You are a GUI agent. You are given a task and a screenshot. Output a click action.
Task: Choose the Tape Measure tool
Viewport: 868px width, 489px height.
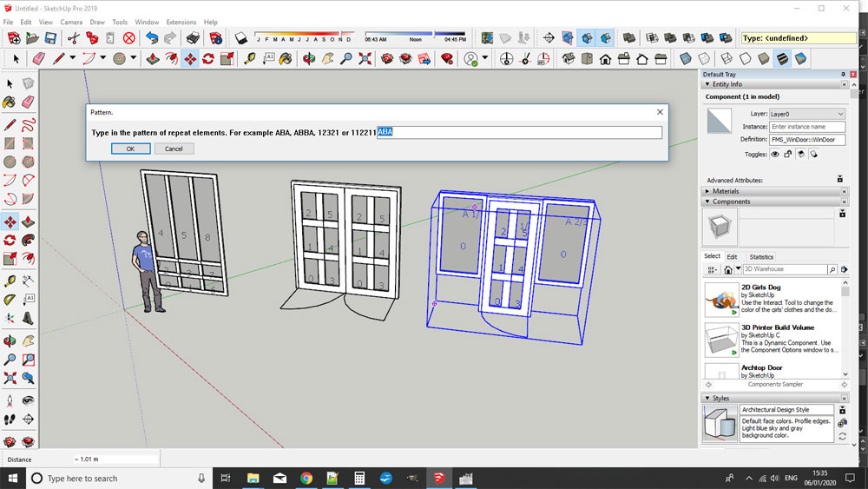point(250,58)
